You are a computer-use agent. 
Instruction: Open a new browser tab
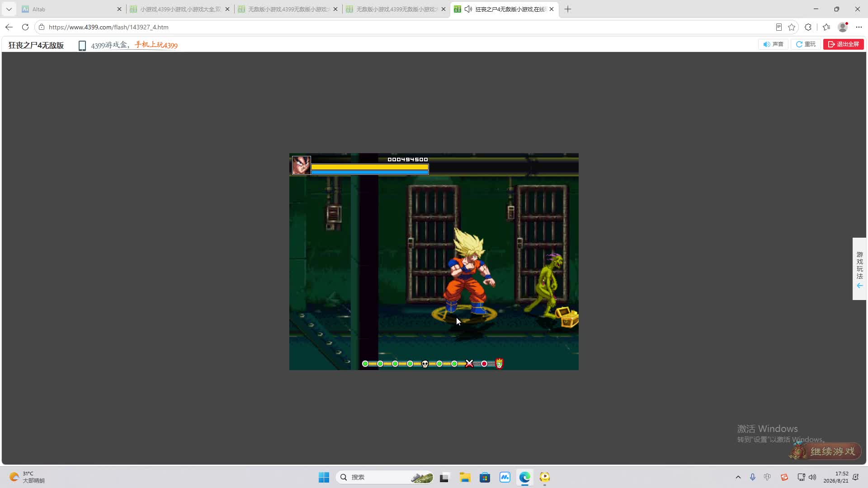(x=568, y=9)
